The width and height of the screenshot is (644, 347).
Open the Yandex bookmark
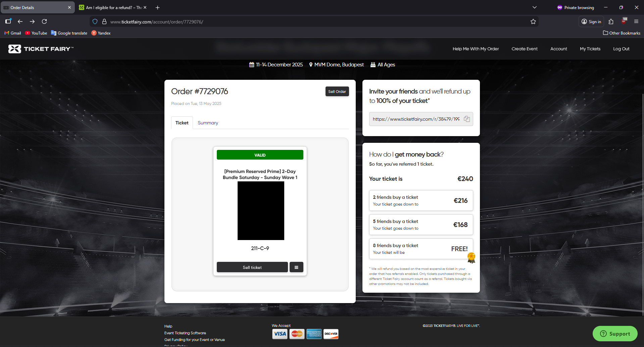[x=101, y=33]
